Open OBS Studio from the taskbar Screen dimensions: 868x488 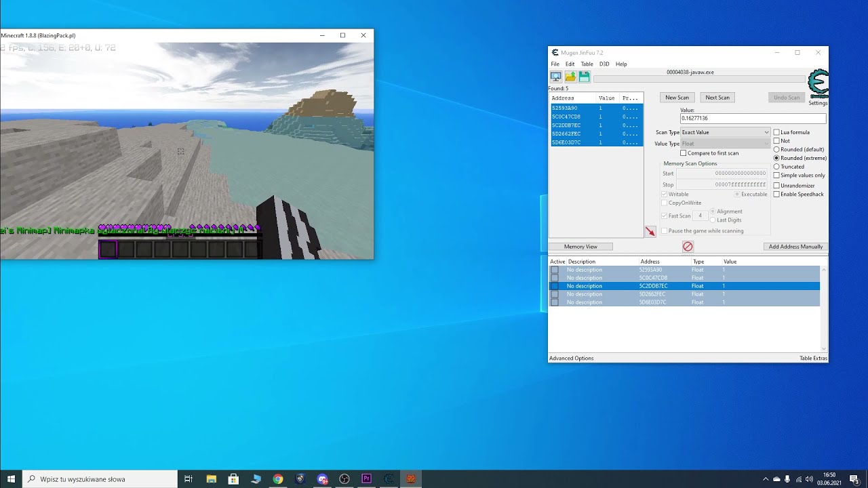(344, 479)
